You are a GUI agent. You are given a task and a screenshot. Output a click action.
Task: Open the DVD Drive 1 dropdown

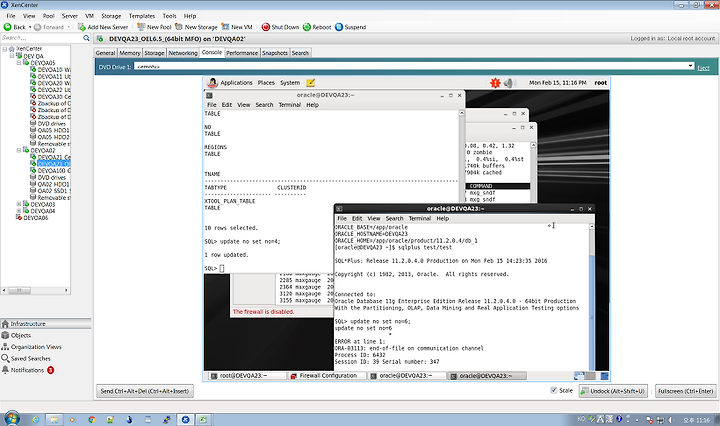point(690,67)
